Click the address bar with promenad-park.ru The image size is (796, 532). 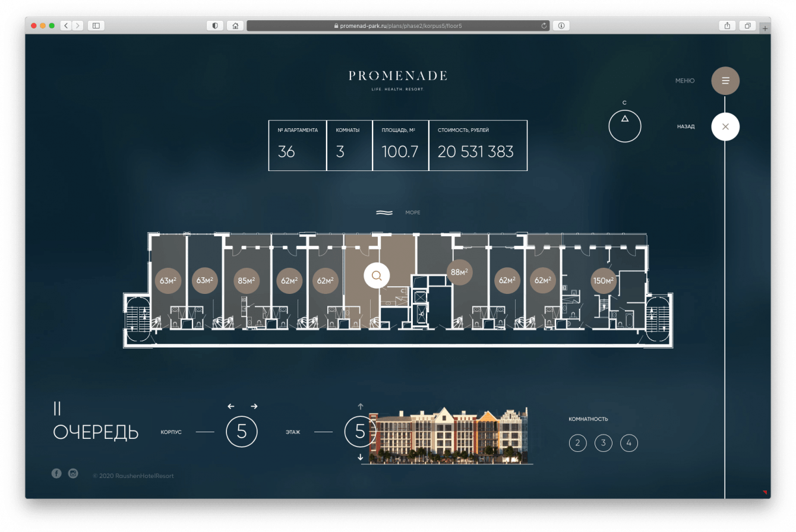[x=398, y=26]
